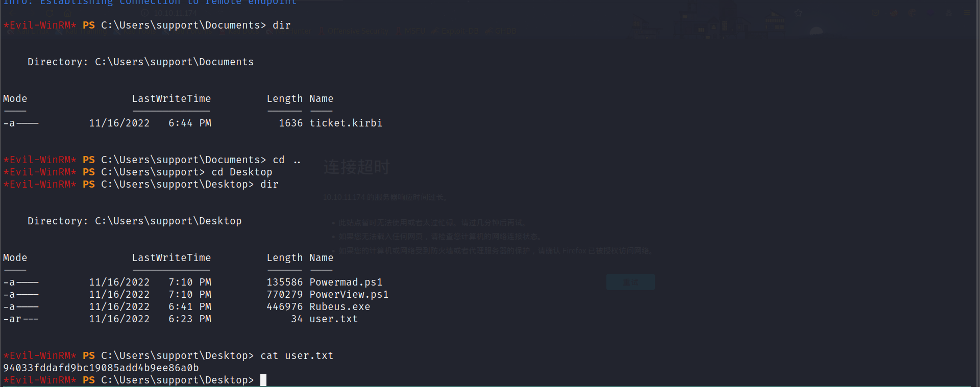Click the terminal cursor at the final prompt
980x387 pixels.
(263, 380)
